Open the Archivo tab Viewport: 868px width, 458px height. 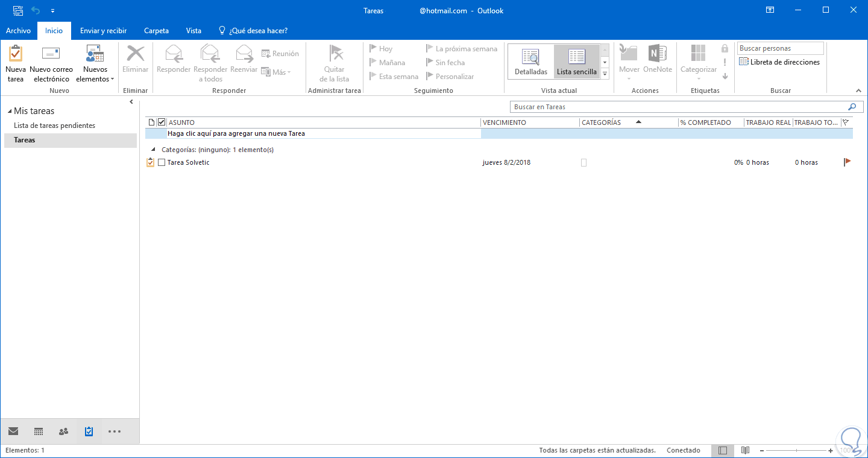click(18, 31)
